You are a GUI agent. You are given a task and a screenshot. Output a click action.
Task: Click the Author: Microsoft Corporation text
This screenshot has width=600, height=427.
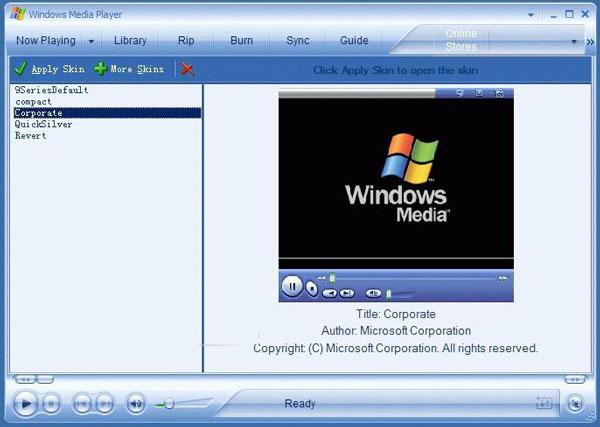coord(396,331)
